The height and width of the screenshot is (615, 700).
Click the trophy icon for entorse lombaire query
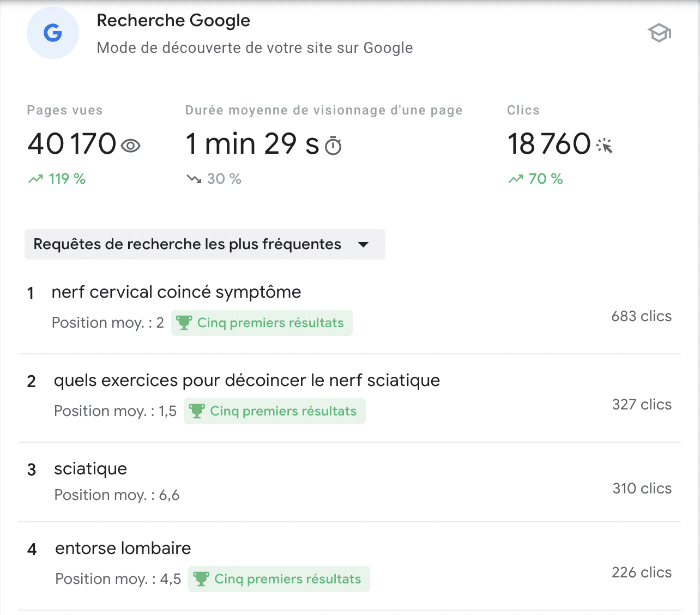201,579
